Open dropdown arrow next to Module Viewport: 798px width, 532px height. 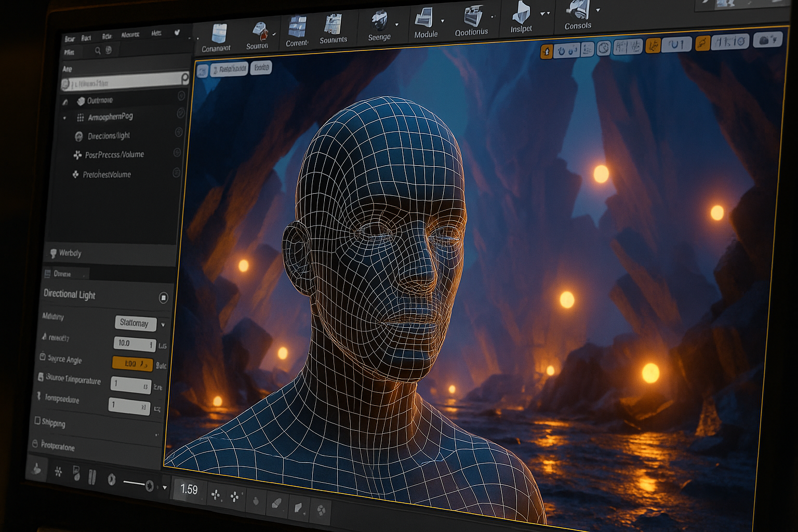click(x=443, y=21)
